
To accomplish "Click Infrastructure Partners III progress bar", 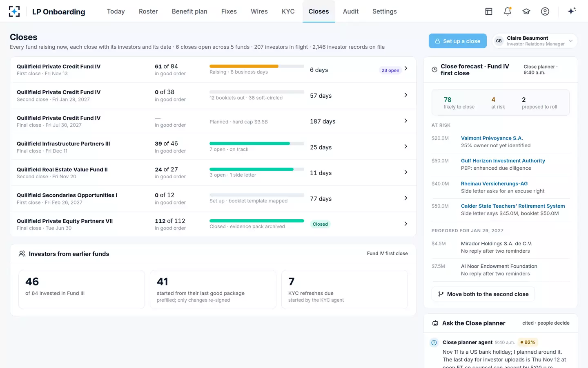I will pyautogui.click(x=256, y=144).
